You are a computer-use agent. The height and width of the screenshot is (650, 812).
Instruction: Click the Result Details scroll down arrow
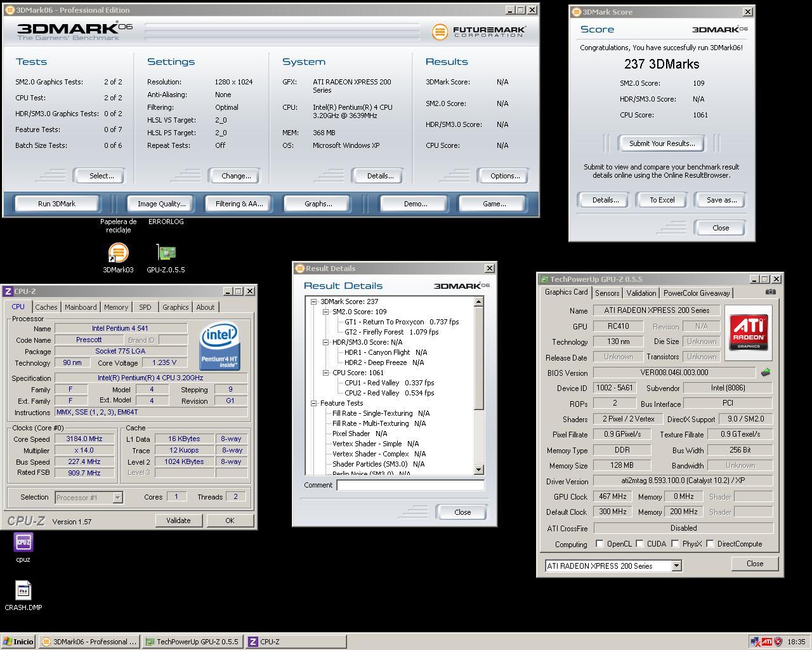coord(479,470)
